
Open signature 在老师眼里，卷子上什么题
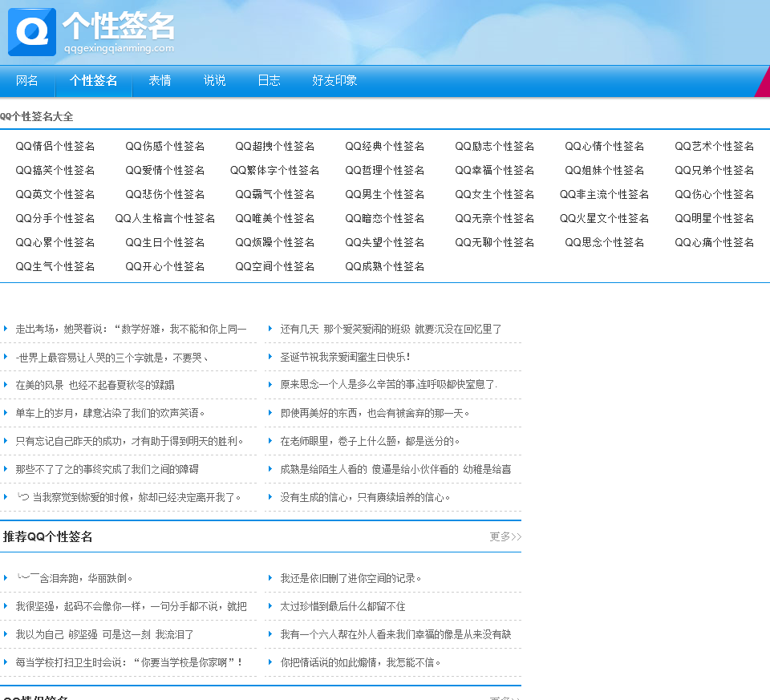pos(370,441)
